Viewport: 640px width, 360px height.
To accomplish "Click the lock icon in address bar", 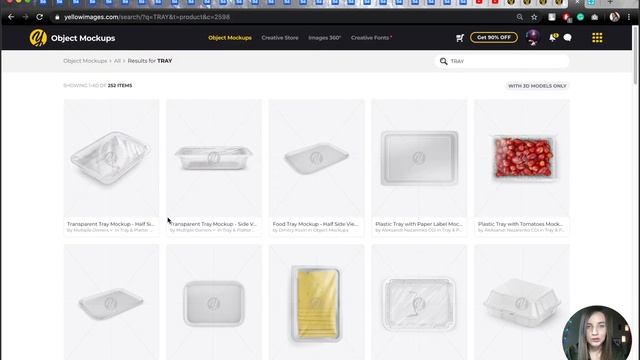I will [57, 17].
